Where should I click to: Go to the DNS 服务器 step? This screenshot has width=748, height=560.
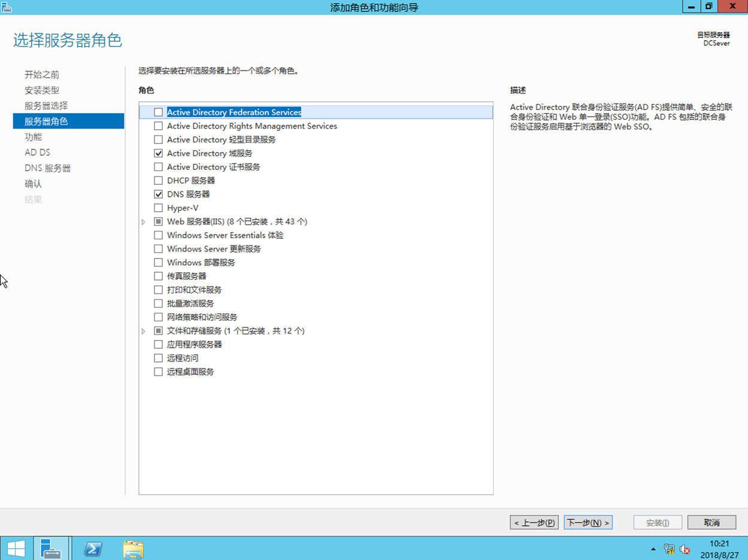click(x=47, y=168)
